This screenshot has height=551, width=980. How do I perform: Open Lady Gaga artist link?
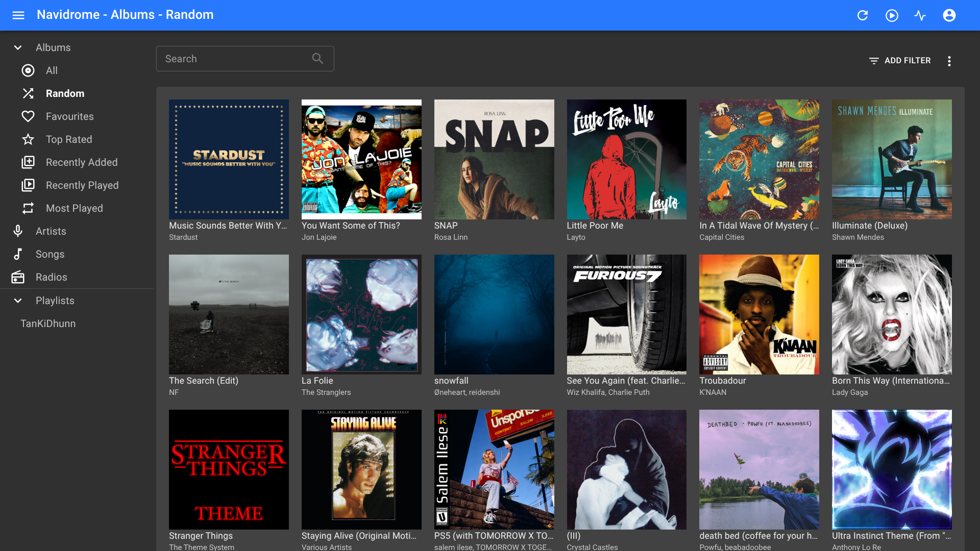850,392
